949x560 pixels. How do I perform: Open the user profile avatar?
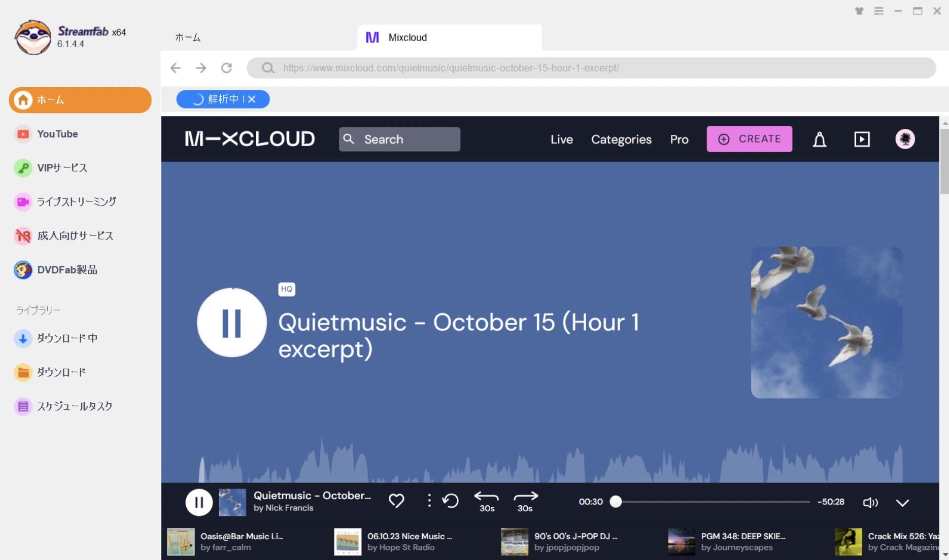pyautogui.click(x=905, y=139)
